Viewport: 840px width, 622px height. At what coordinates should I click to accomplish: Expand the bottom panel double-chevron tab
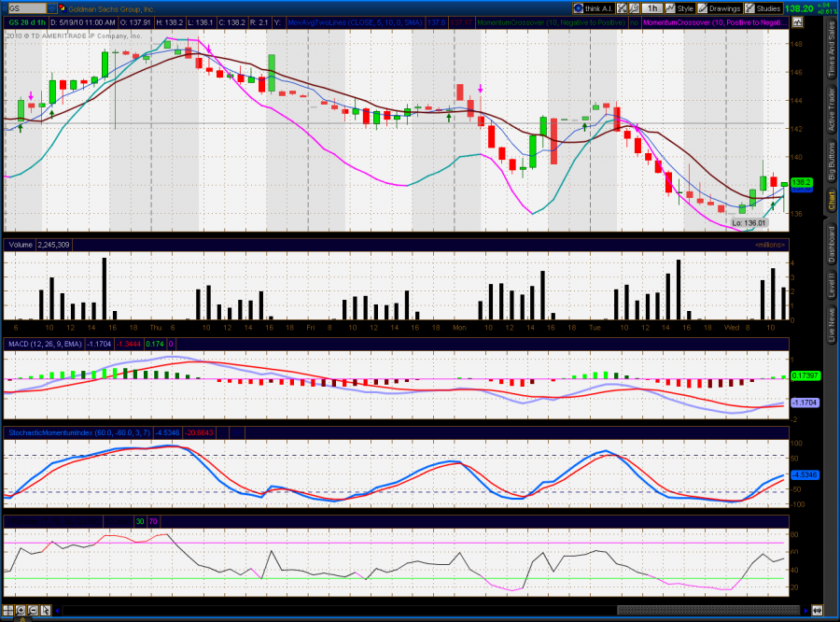tap(22, 619)
